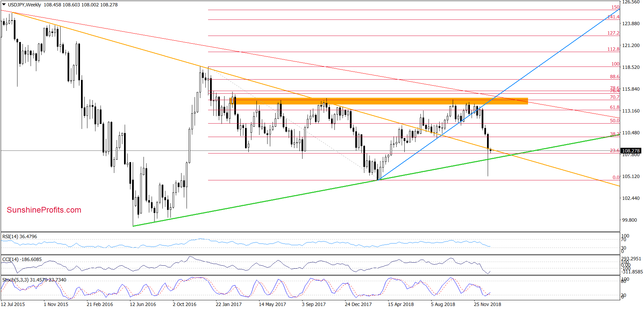The width and height of the screenshot is (644, 309).
Task: Select the Fibonacci 61.8 level label
Action: (615, 107)
